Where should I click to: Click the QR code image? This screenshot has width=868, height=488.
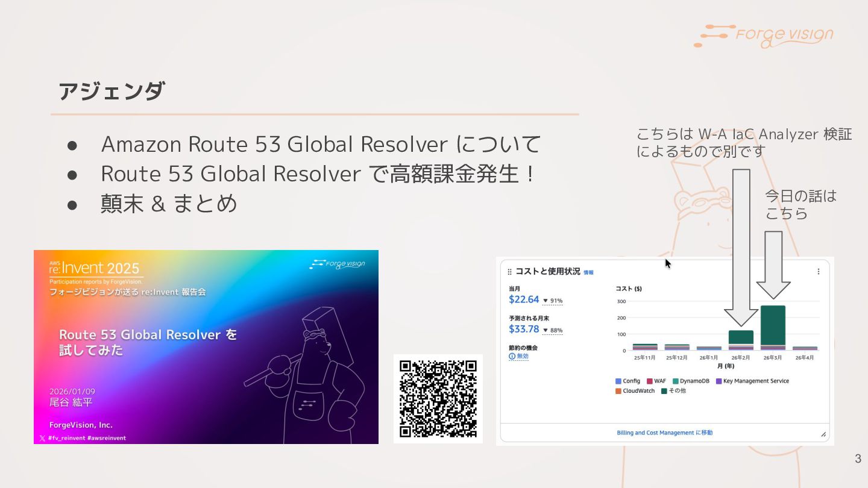tap(438, 399)
